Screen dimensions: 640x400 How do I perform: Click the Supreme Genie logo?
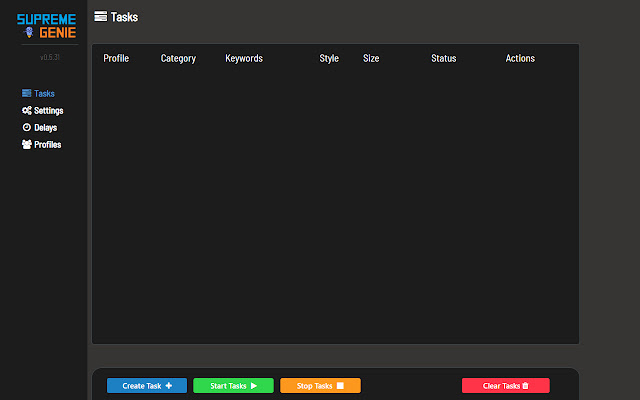[x=47, y=26]
